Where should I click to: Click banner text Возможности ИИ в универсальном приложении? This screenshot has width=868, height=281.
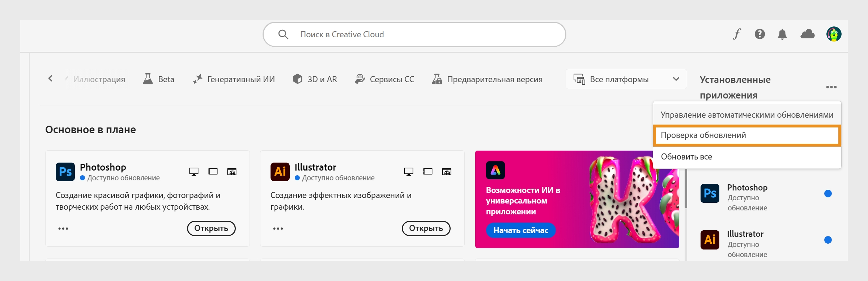coord(523,201)
